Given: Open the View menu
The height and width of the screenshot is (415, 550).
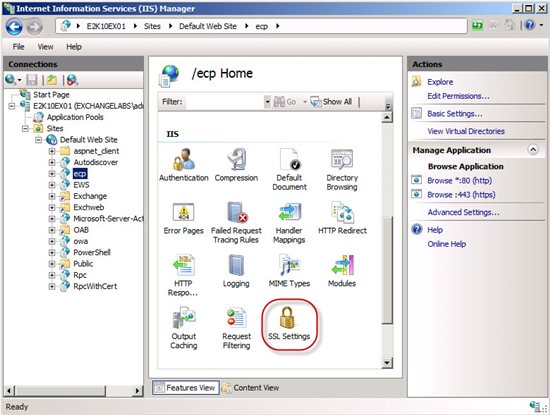Looking at the screenshot, I should (x=46, y=47).
